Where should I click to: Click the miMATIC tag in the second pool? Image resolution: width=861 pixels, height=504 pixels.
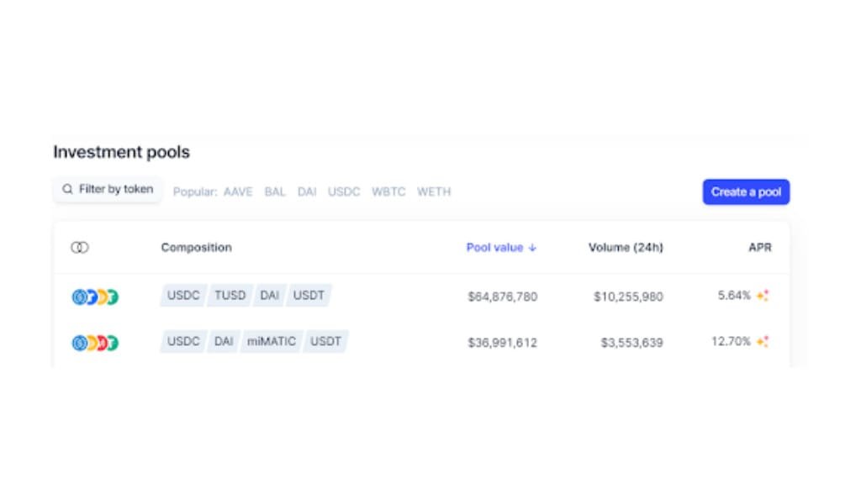(271, 342)
